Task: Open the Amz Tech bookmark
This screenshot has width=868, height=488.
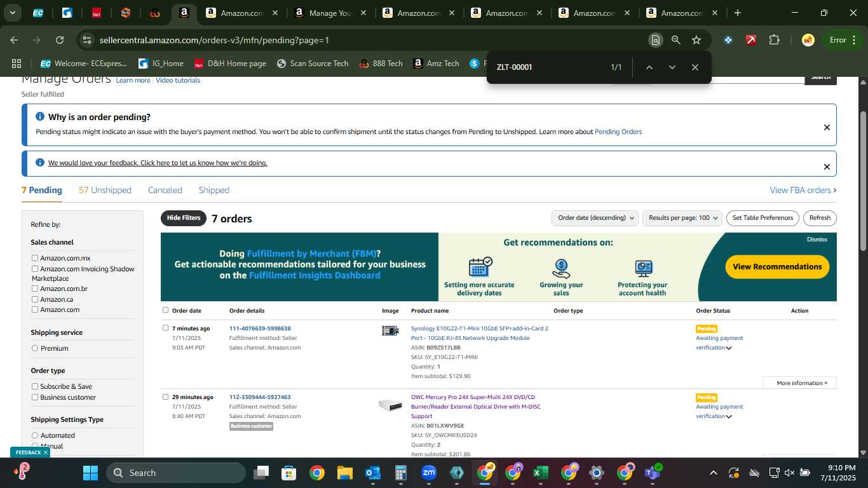Action: click(436, 64)
